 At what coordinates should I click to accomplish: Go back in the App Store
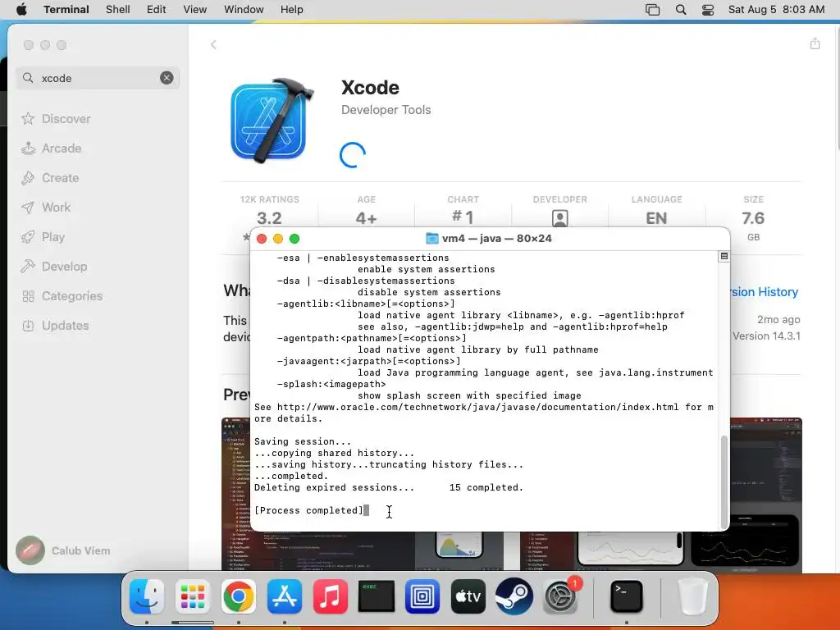(213, 44)
